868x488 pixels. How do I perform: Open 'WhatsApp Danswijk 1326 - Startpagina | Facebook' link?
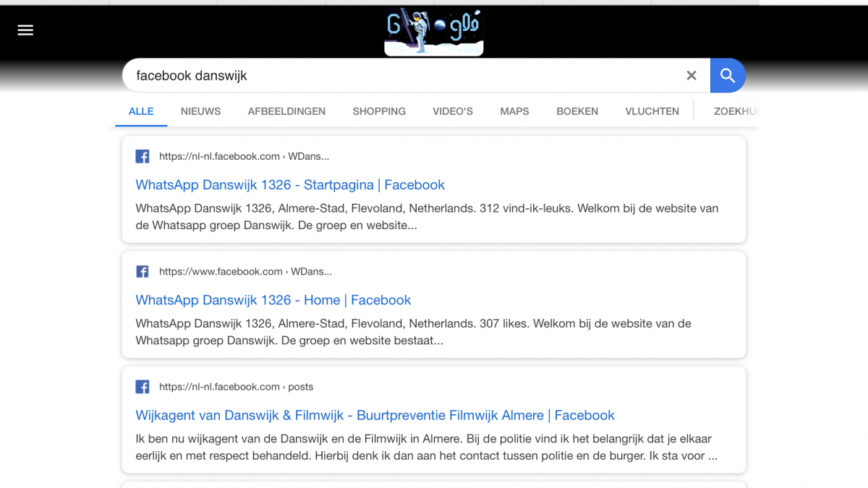pos(290,184)
